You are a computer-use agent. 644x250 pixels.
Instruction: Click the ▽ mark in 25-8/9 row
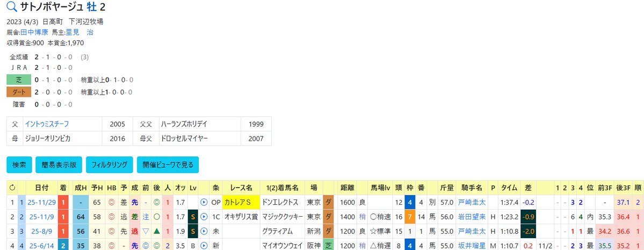click(x=146, y=231)
